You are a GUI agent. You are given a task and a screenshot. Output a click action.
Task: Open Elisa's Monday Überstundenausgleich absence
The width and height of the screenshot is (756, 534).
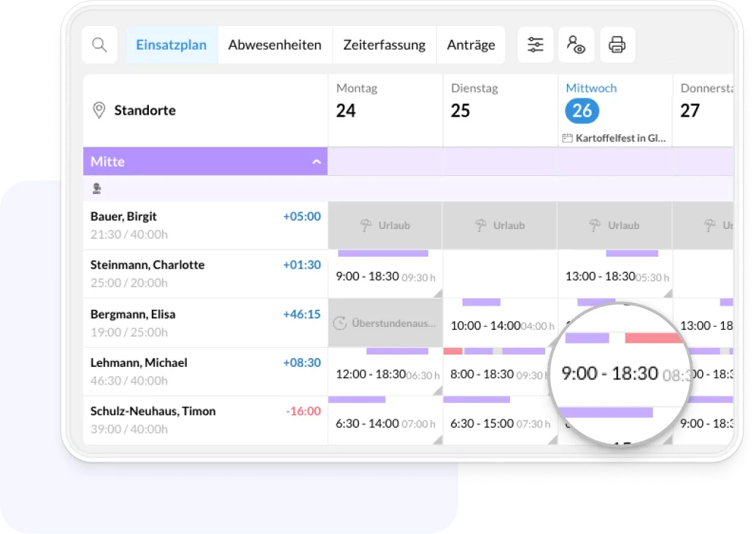click(385, 323)
